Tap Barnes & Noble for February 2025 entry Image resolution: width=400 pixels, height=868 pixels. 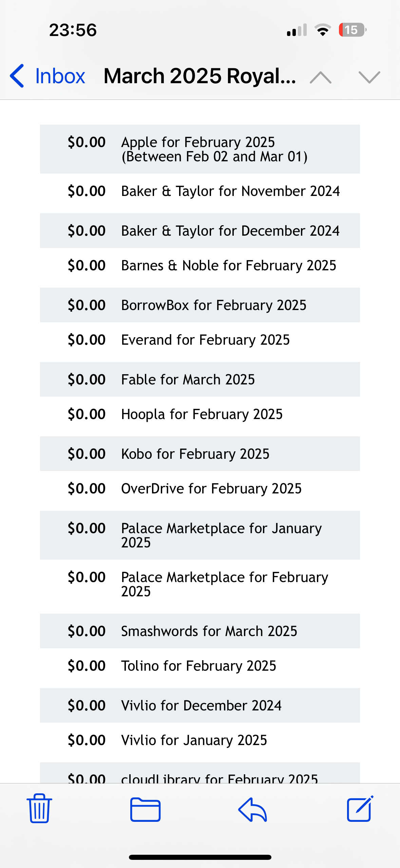[200, 266]
